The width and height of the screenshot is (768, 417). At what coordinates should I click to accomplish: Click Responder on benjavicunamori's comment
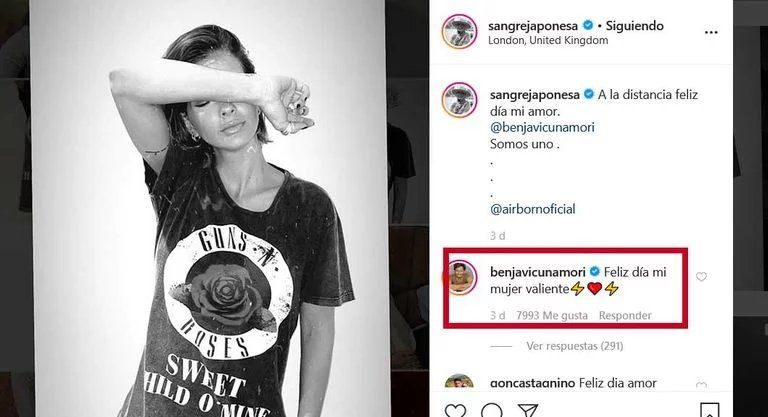[625, 316]
